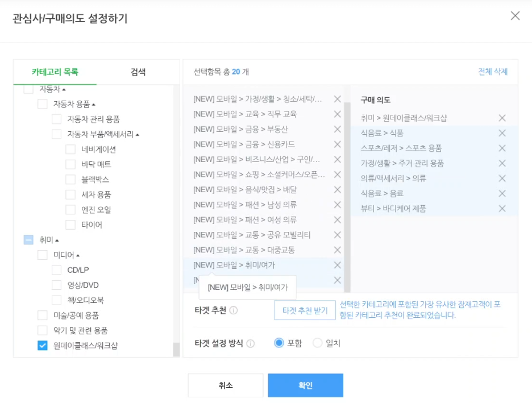Image resolution: width=532 pixels, height=403 pixels.
Task: Confirm with the 확인 button
Action: click(x=305, y=385)
